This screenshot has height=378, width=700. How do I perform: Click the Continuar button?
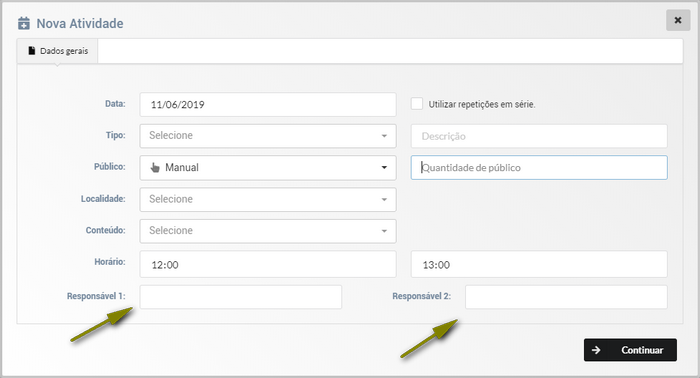pyautogui.click(x=630, y=350)
